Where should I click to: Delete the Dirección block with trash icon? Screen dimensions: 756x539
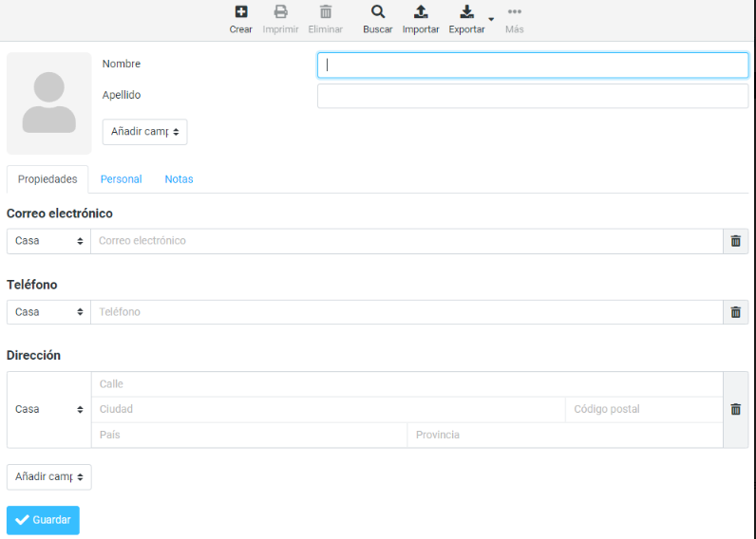(x=736, y=409)
